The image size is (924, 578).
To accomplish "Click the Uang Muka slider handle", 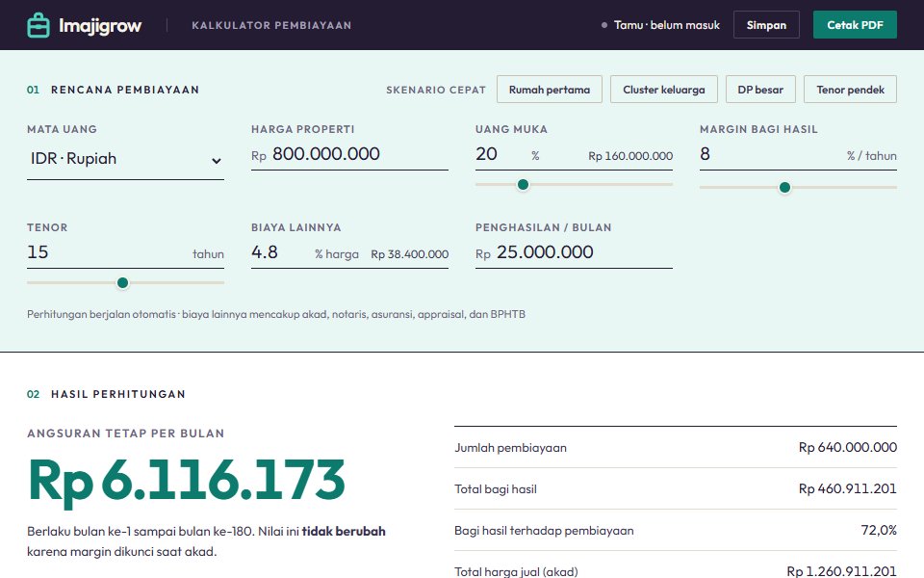I will pos(523,185).
